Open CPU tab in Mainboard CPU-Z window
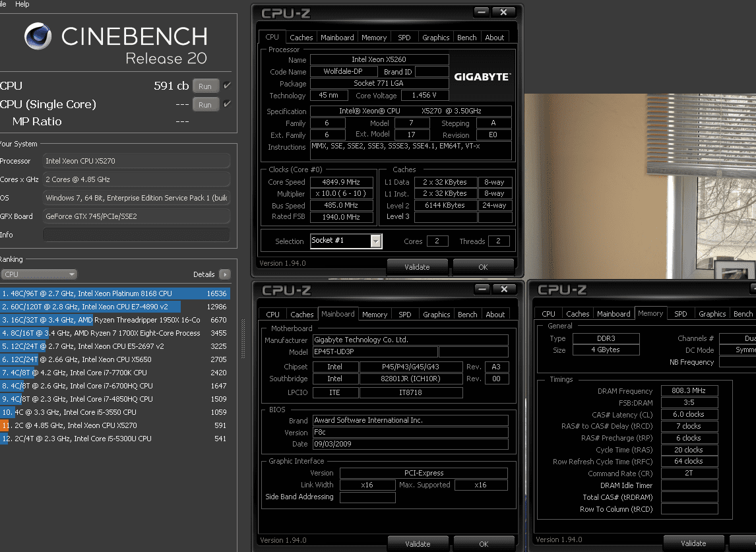 pos(273,315)
